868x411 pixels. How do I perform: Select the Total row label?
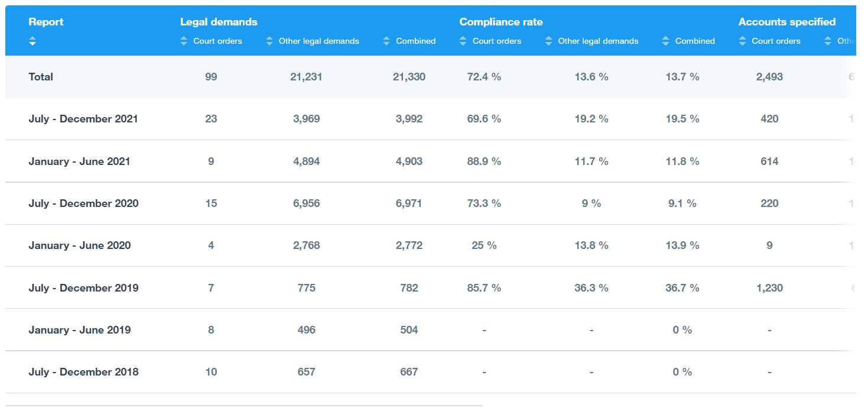click(41, 77)
